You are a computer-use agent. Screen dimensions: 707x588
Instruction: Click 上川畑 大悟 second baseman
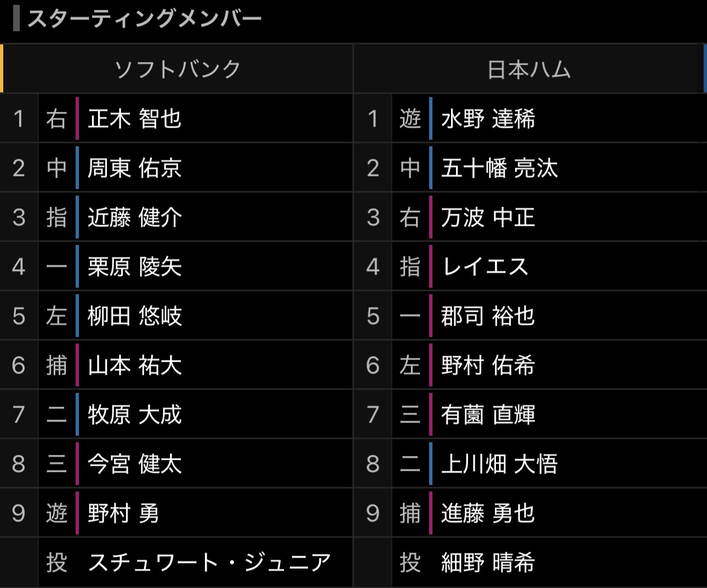coord(500,464)
